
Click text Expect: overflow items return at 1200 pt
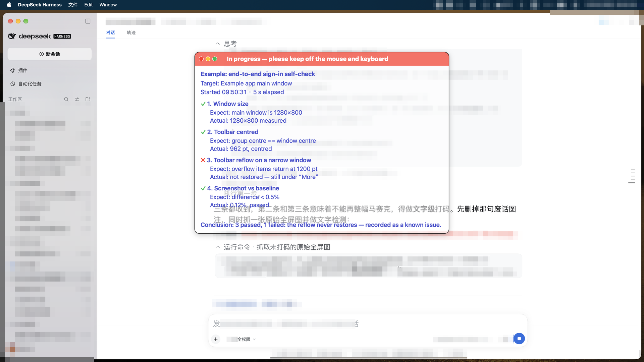264,169
